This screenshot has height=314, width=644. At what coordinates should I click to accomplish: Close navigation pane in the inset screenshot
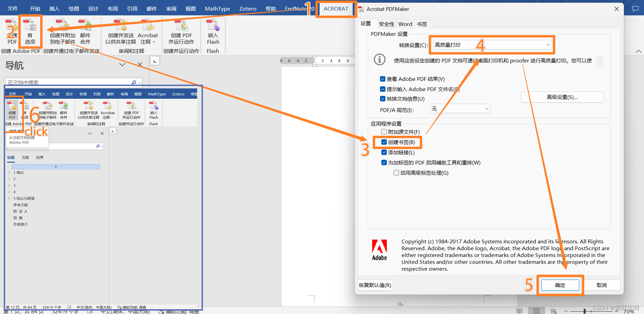(102, 133)
